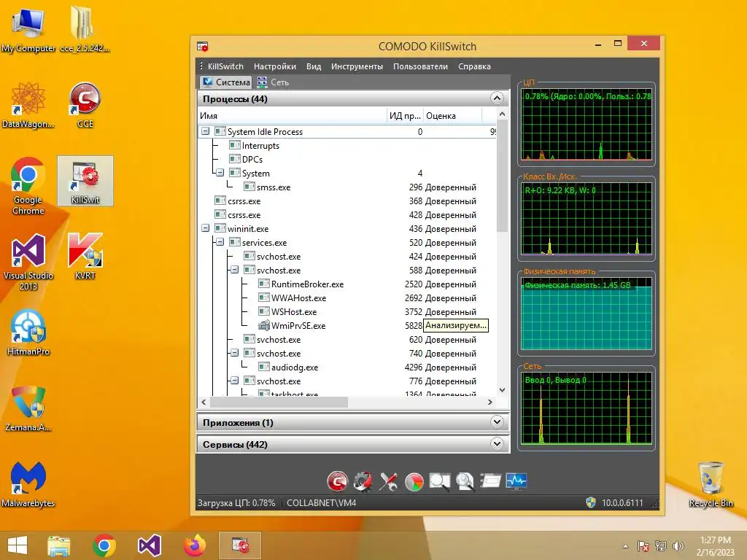Click Firefox in the taskbar
Viewport: 747px width, 560px height.
coord(195,545)
